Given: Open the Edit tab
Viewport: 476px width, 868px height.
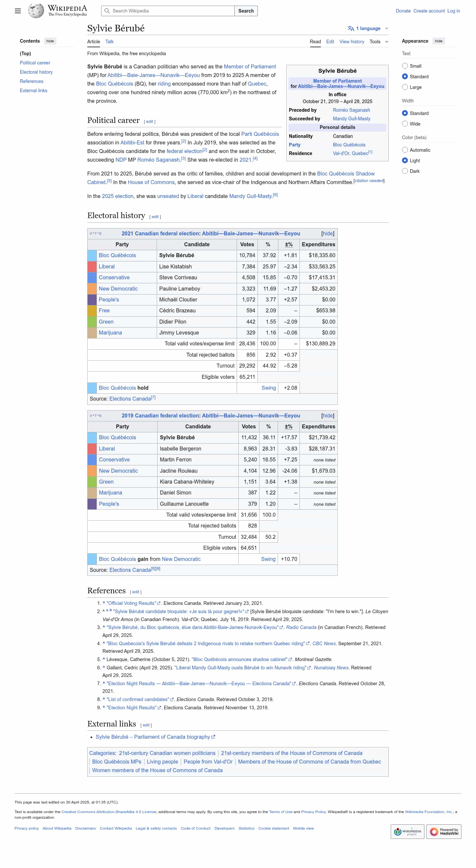Looking at the screenshot, I should pyautogui.click(x=330, y=42).
